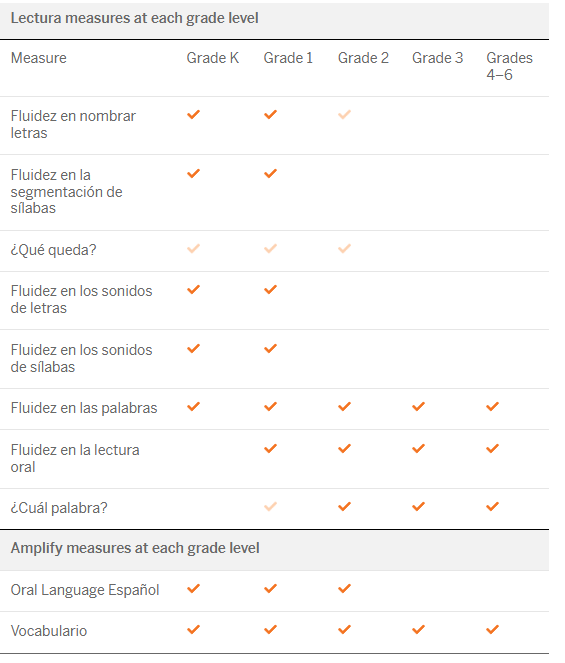The height and width of the screenshot is (663, 565).
Task: Click faded Grade K checkmark in ¿Qué queda? row
Action: coord(194,249)
